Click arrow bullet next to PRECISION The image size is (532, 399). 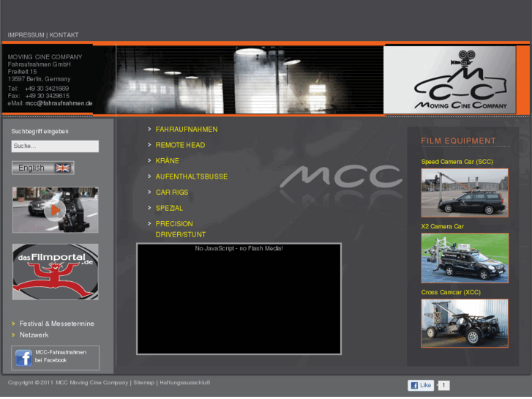[x=149, y=223]
